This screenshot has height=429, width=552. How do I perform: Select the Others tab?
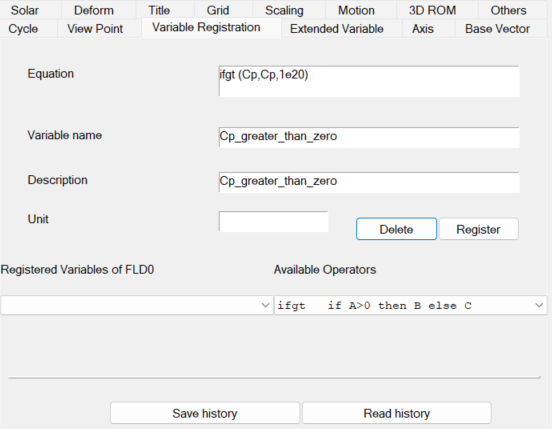[x=508, y=10]
